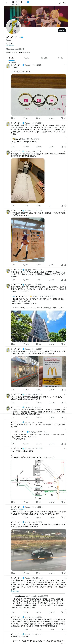Viewport: 72px width, 644px height.
Task: Click the Translate bio link
Action: pos(10,46)
